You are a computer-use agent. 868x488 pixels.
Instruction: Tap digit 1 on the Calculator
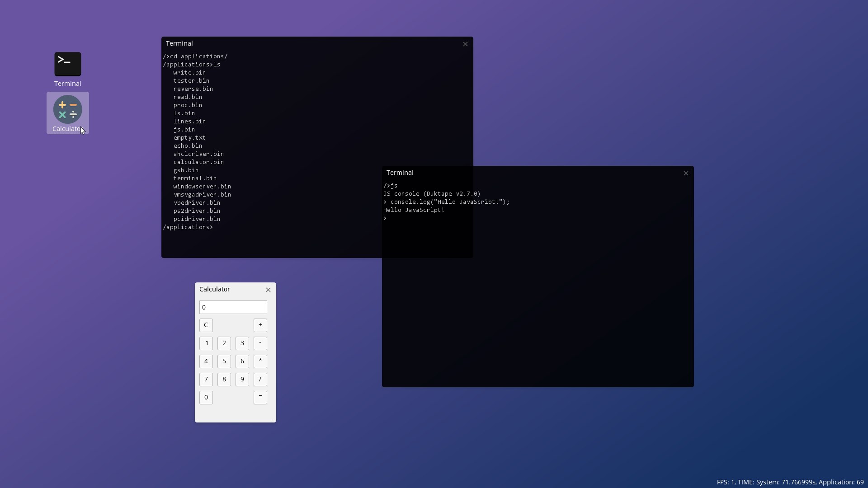click(206, 343)
